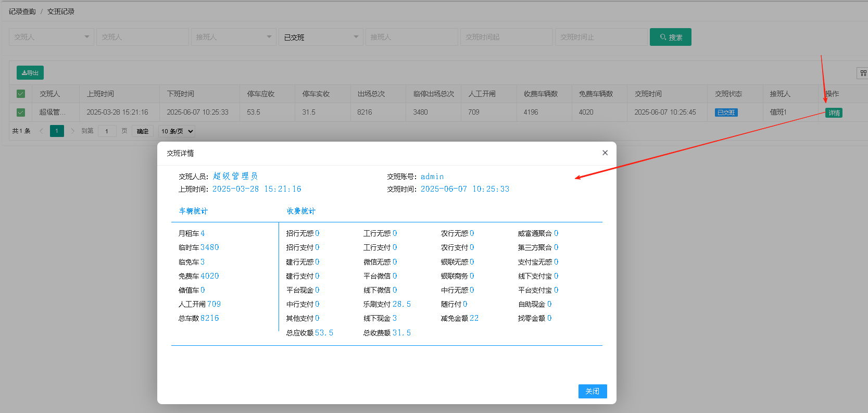Click the 导出 export button
868x413 pixels.
click(30, 73)
